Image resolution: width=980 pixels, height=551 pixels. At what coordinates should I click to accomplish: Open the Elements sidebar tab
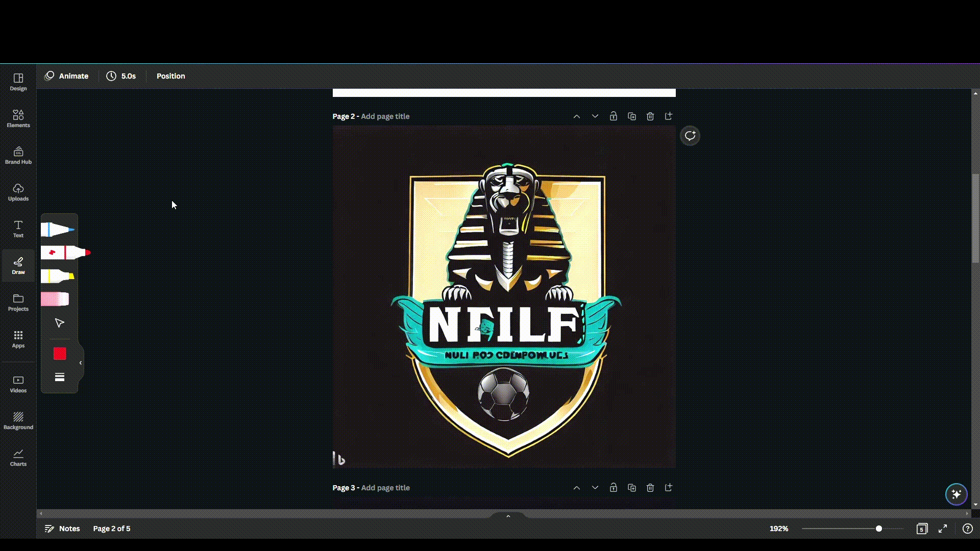(x=18, y=118)
